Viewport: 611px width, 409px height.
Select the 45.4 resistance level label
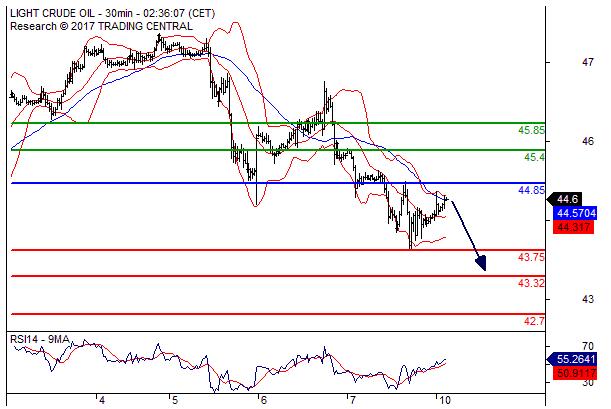[534, 157]
